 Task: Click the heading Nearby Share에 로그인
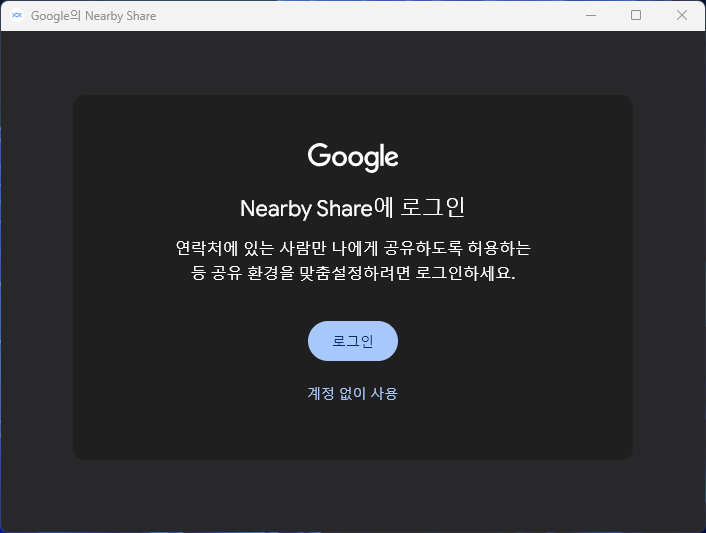(x=353, y=208)
